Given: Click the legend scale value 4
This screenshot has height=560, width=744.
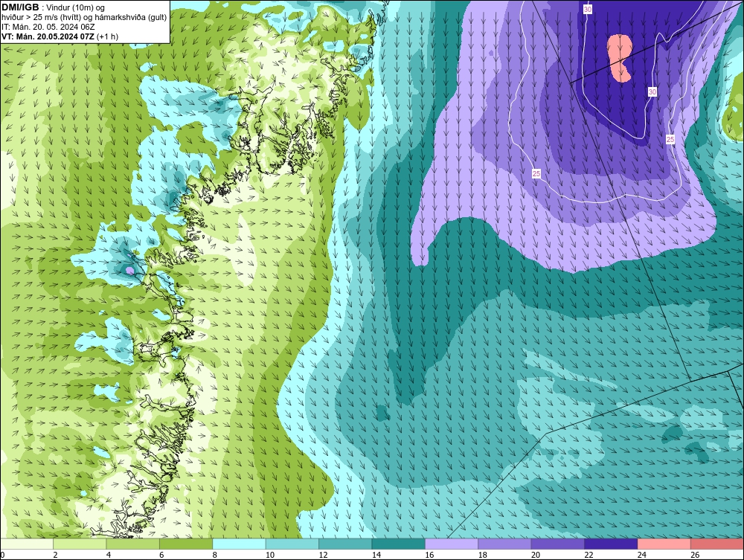Looking at the screenshot, I should pos(108,555).
